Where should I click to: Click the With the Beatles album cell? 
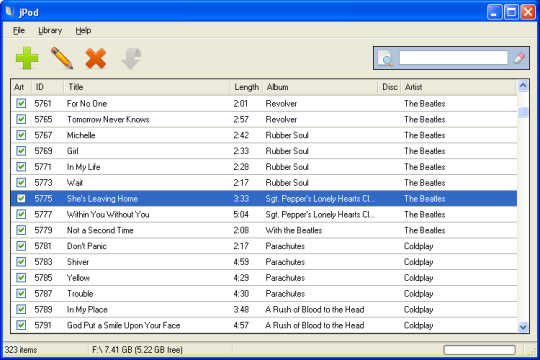[293, 230]
